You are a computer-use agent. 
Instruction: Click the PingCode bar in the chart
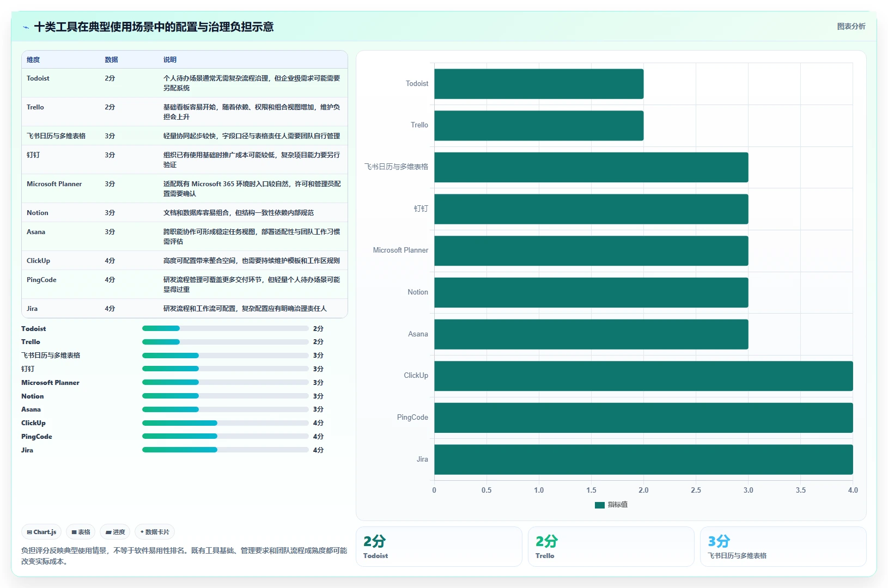point(643,418)
